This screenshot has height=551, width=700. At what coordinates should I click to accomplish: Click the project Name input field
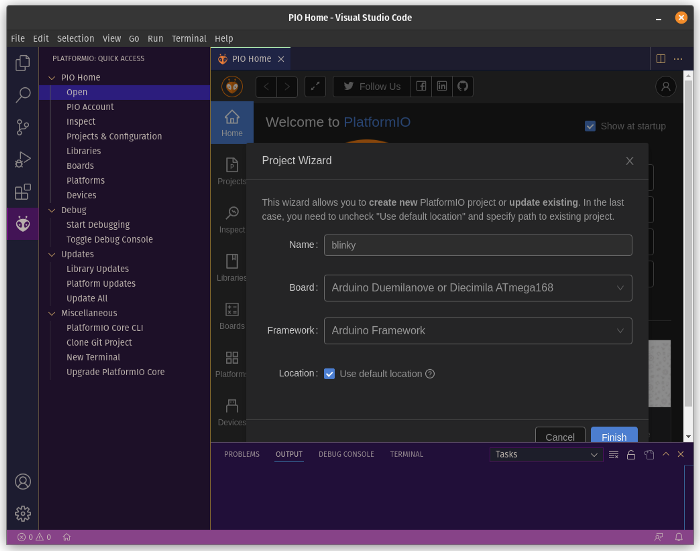tap(478, 245)
